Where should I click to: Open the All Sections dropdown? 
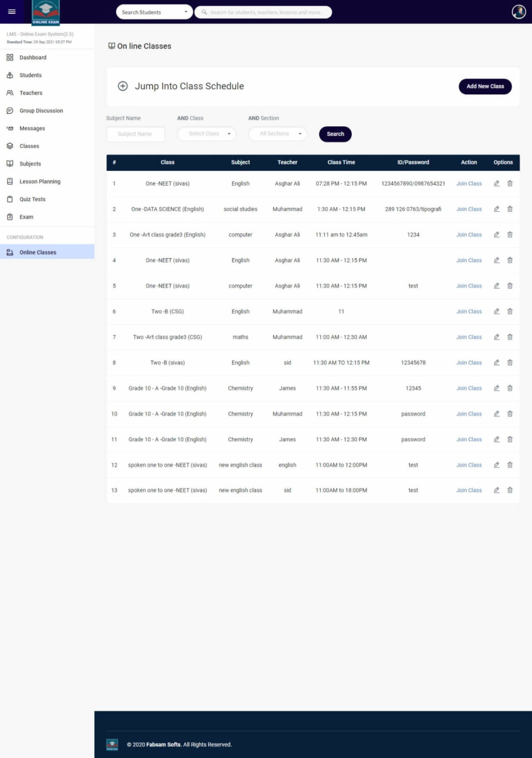277,133
